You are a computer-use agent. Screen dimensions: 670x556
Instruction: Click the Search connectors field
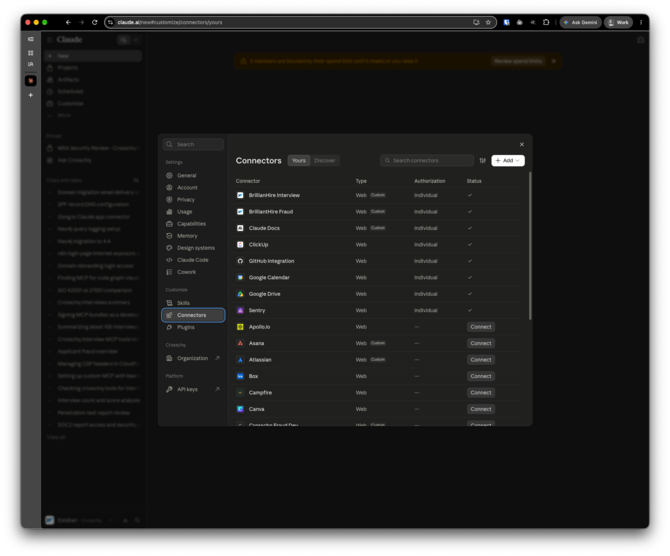(427, 161)
